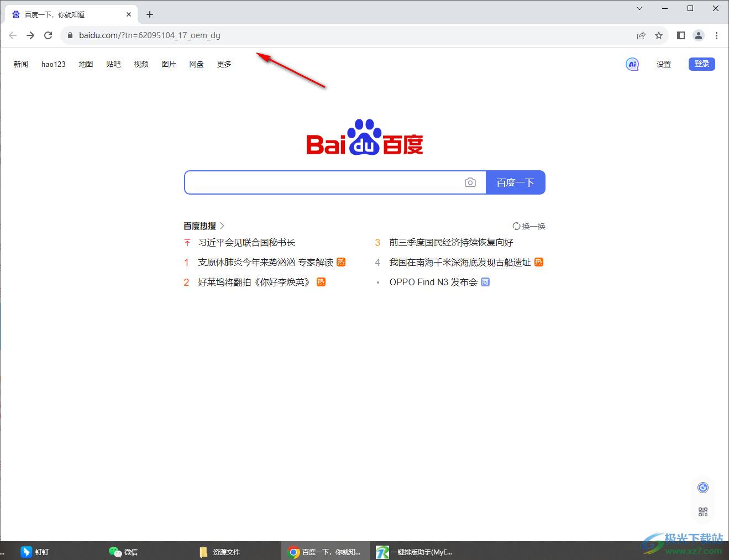Open the Baidu AI assistant icon

(x=632, y=64)
